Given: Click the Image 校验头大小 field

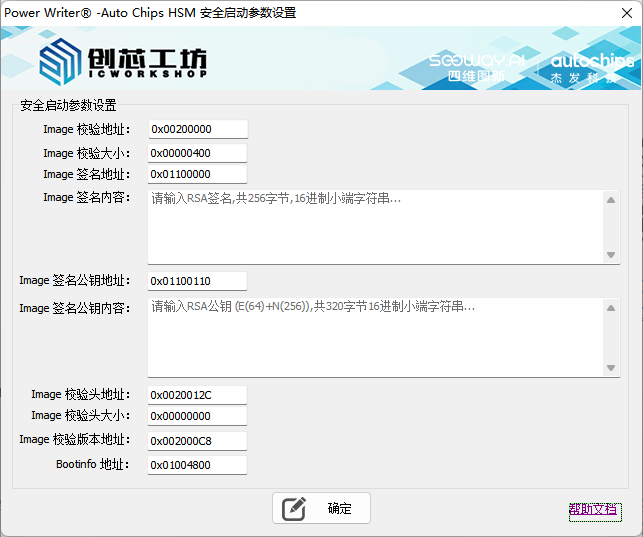Looking at the screenshot, I should pos(197,417).
